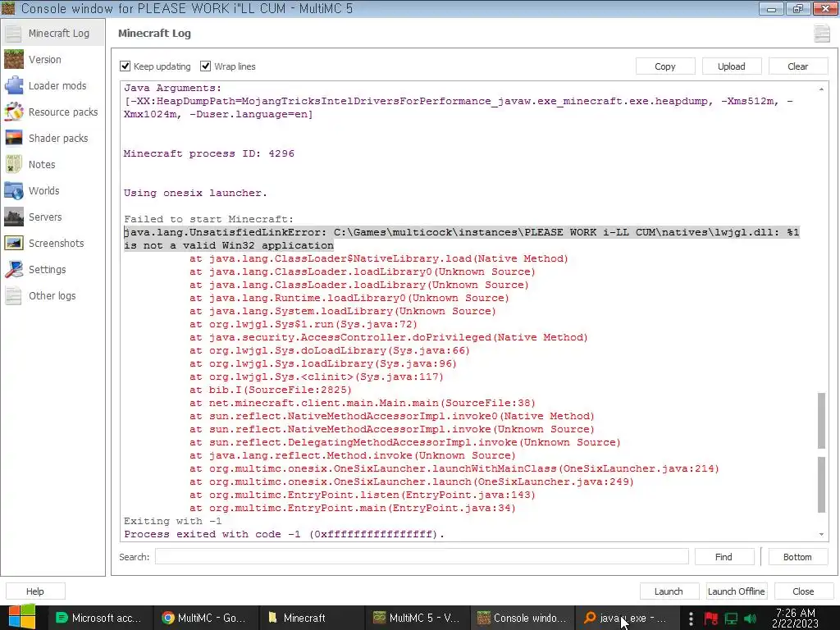This screenshot has height=630, width=840.
Task: Click 'Exiting with -1' line
Action: pos(172,521)
